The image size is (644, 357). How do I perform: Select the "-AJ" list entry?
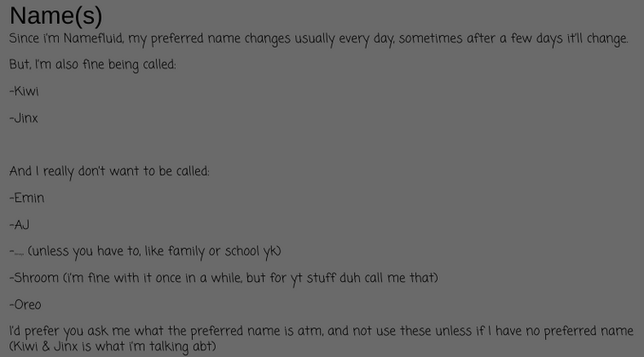coord(20,225)
